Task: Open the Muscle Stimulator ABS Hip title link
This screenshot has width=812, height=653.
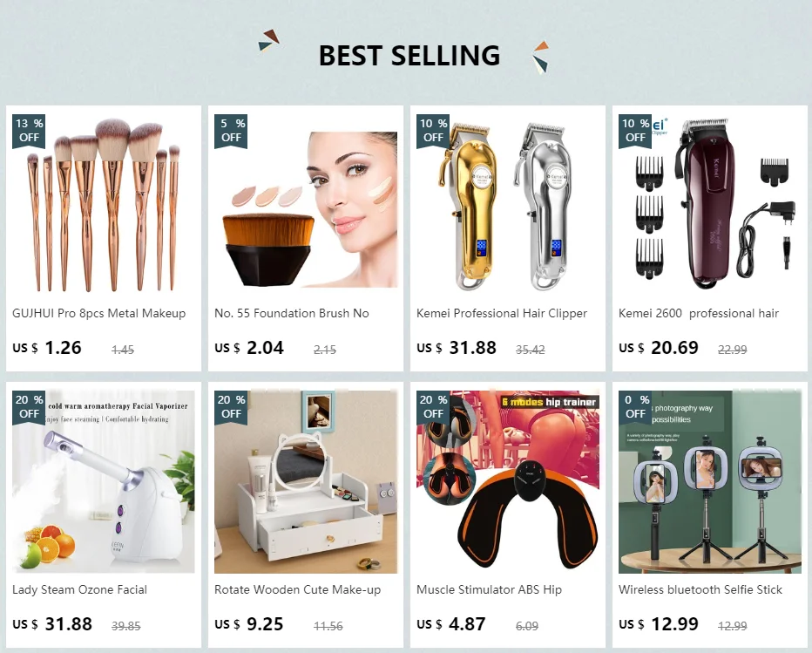Action: pos(489,589)
